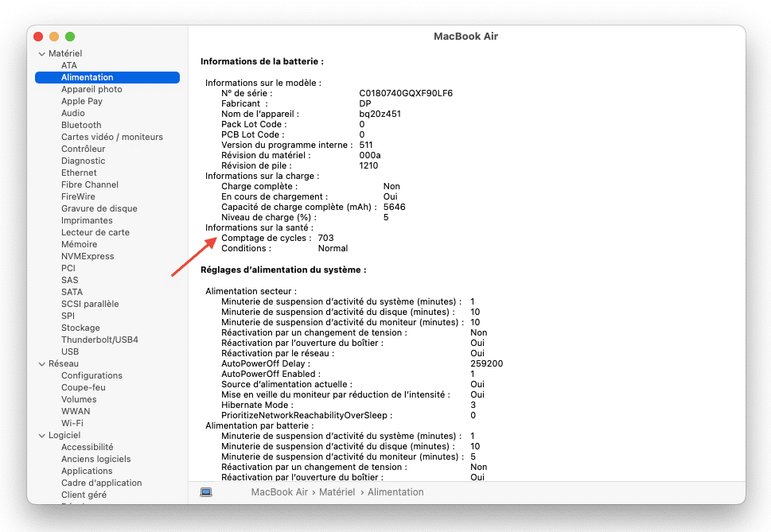Select Imprimantes in the sidebar

pos(87,220)
